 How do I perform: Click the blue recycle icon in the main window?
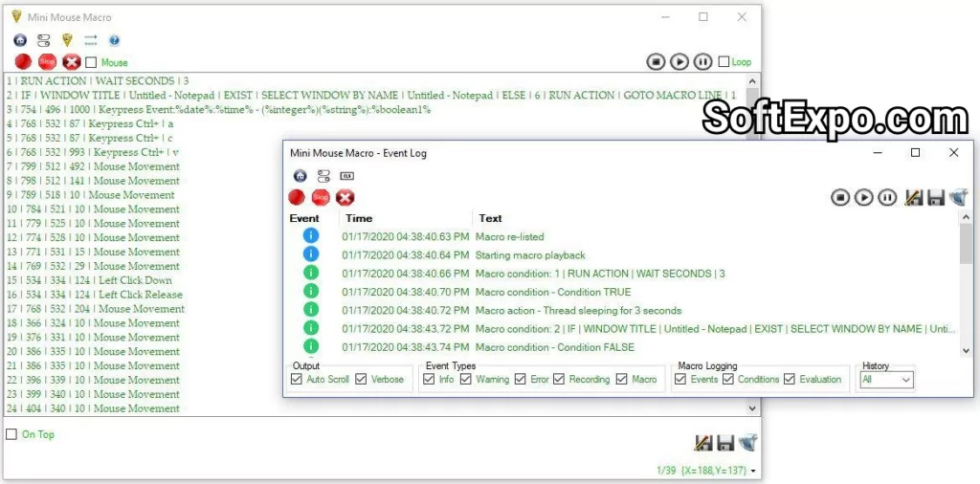(x=748, y=443)
